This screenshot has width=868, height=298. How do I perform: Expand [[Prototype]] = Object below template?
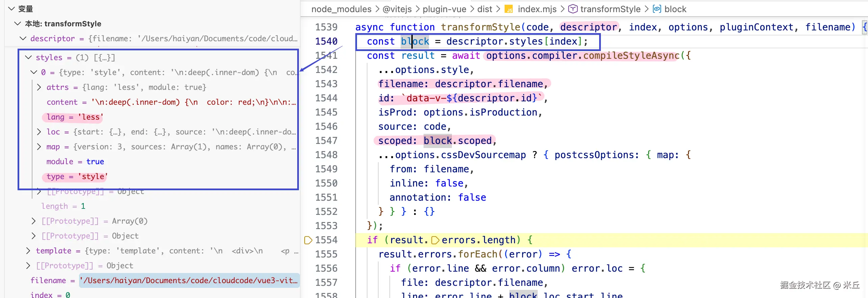(28, 266)
